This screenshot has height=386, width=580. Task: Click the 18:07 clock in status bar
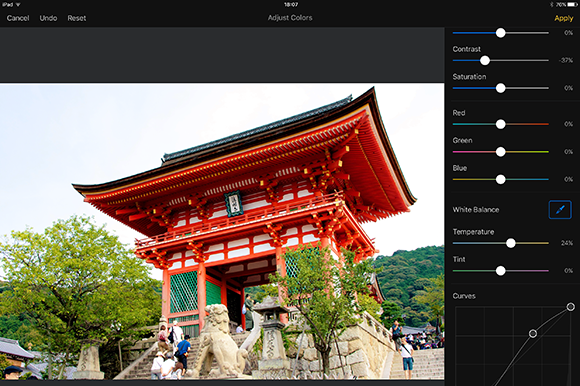tap(291, 4)
